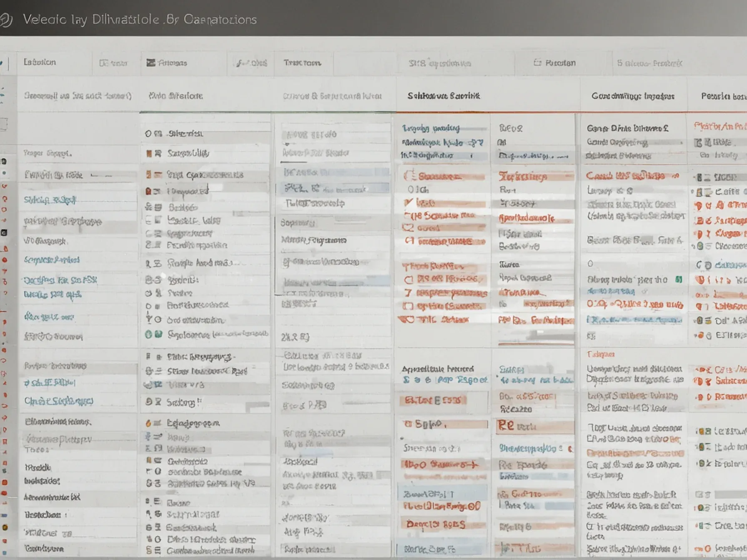The image size is (747, 560).
Task: Click the topmost dark square icon in left sidebar
Action: [x=4, y=161]
